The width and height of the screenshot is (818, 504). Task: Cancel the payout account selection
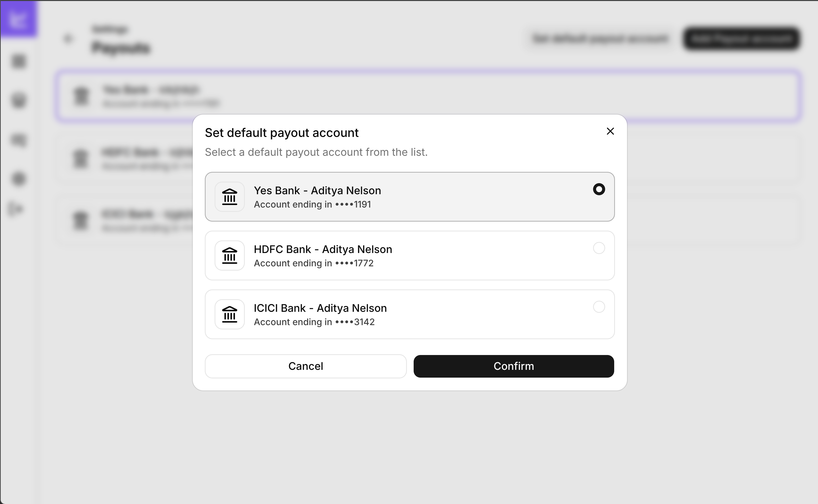pyautogui.click(x=306, y=366)
